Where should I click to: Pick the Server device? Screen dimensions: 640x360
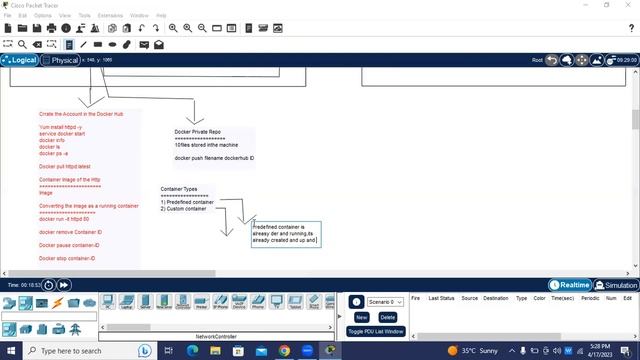pos(145,302)
